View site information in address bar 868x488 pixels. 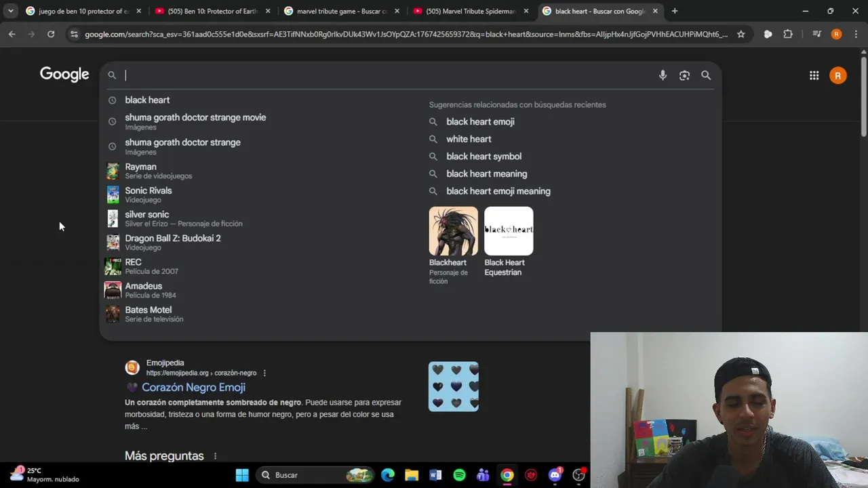pyautogui.click(x=74, y=34)
